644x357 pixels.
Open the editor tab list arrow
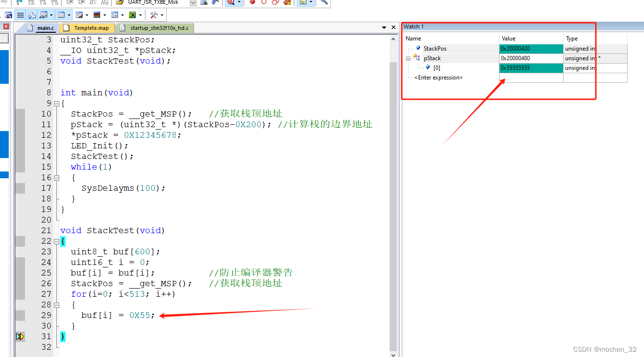tap(384, 28)
